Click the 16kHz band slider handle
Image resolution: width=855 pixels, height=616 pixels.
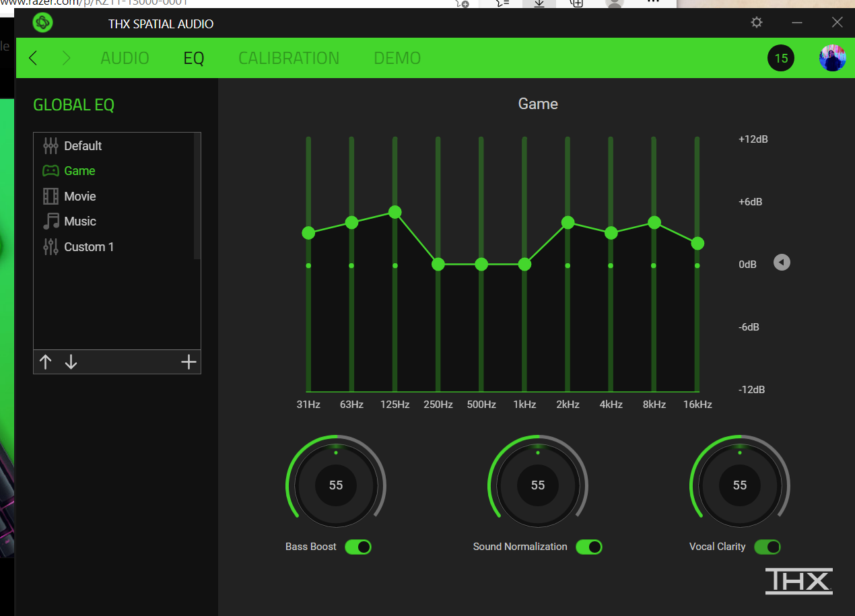tap(697, 243)
